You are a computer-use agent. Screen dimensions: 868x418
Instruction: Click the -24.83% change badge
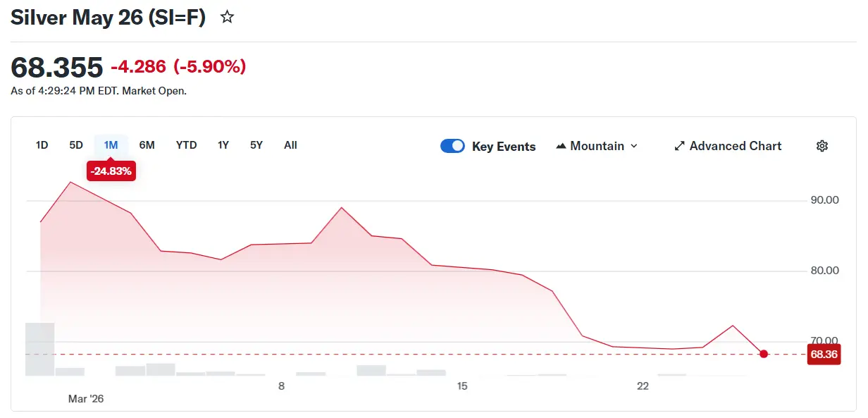111,171
